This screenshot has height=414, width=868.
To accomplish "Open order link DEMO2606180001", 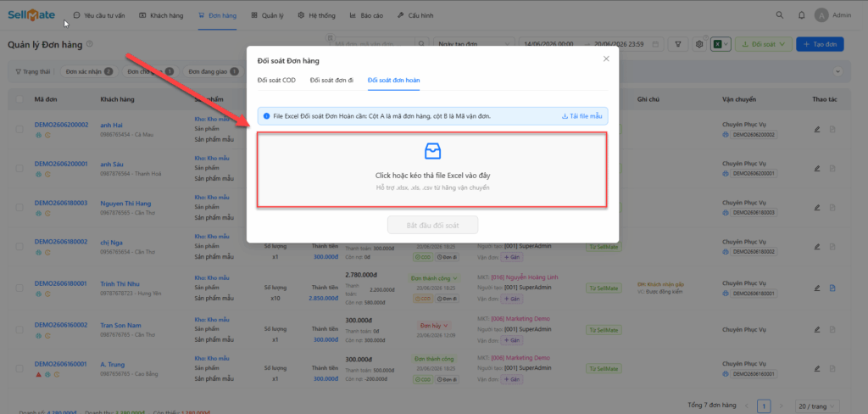I will click(61, 283).
